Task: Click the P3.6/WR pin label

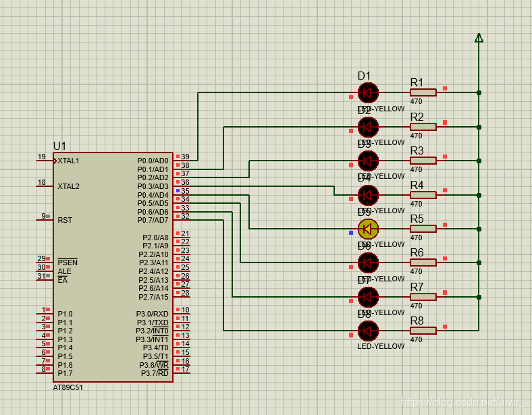Action: pos(154,365)
